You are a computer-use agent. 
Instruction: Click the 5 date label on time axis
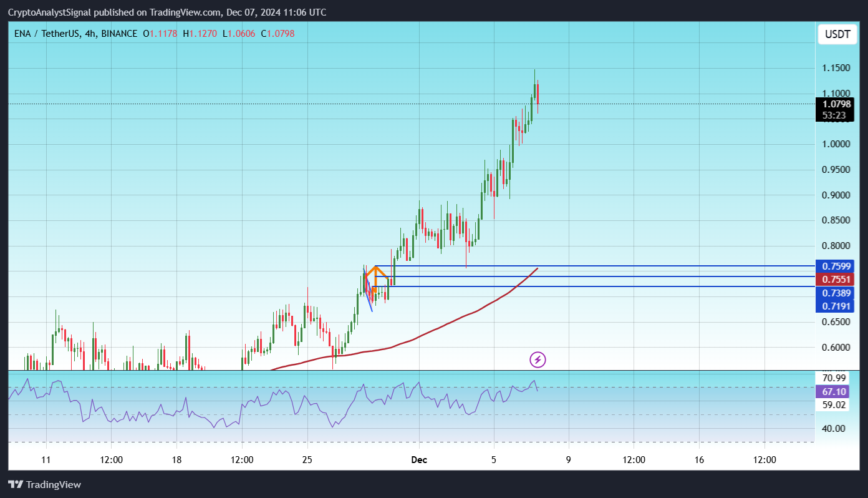[494, 461]
